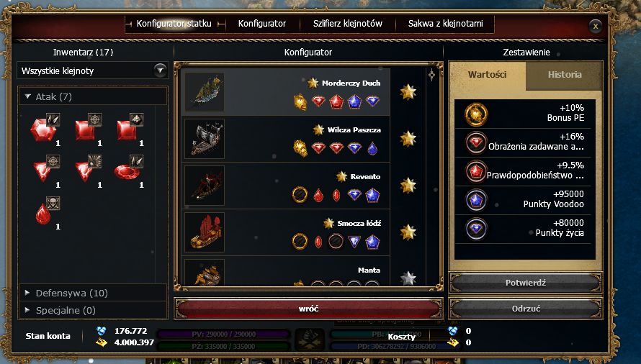The image size is (641, 364).
Task: Switch to the Szlifierz klejnotów tab
Action: click(x=347, y=24)
